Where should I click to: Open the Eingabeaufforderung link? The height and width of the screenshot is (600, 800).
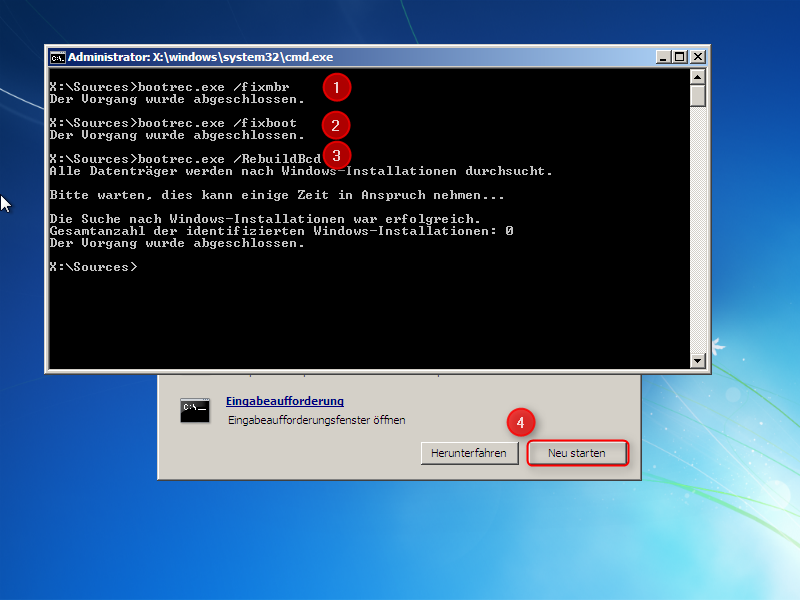(x=284, y=401)
